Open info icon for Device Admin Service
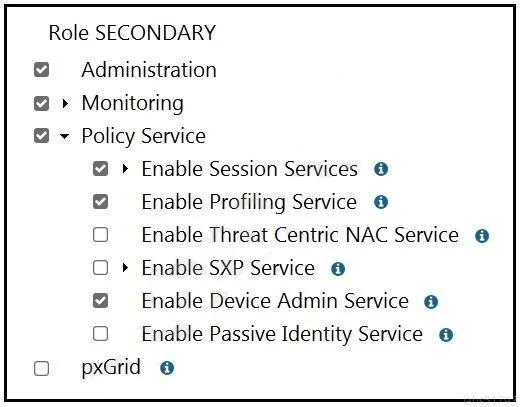The width and height of the screenshot is (520, 407). tap(431, 302)
